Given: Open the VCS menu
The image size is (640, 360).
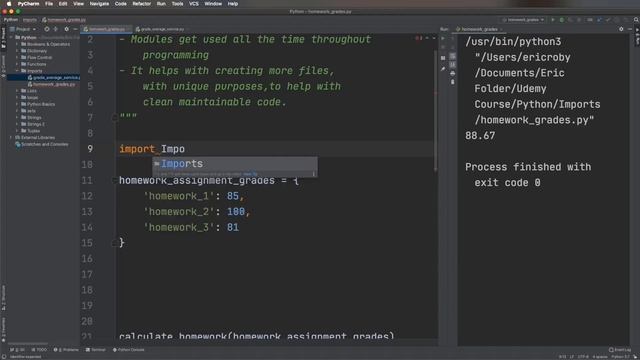Looking at the screenshot, I should click(194, 4).
